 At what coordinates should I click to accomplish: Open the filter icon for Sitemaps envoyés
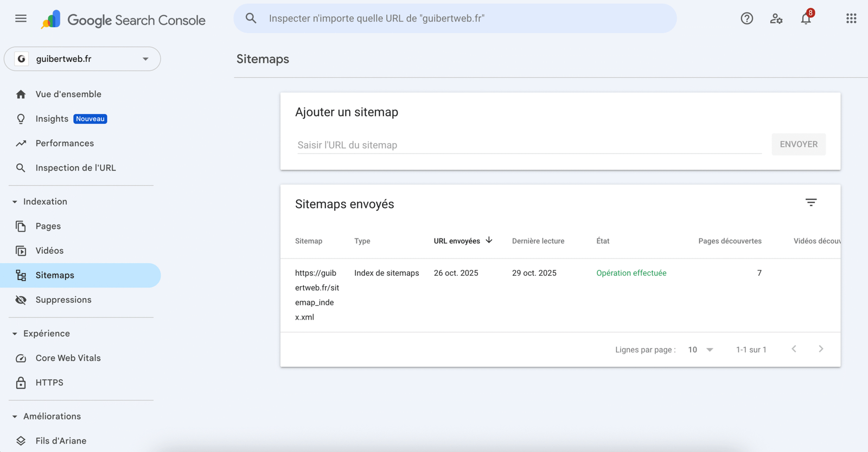click(x=811, y=203)
